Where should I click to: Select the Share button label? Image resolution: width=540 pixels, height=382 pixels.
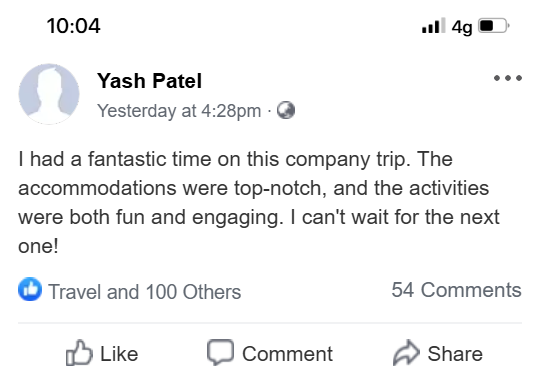pos(455,354)
